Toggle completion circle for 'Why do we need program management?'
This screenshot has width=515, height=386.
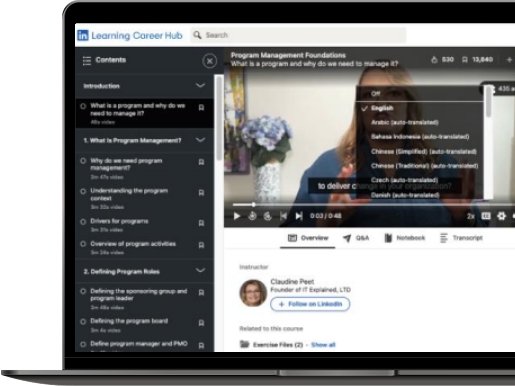click(83, 161)
